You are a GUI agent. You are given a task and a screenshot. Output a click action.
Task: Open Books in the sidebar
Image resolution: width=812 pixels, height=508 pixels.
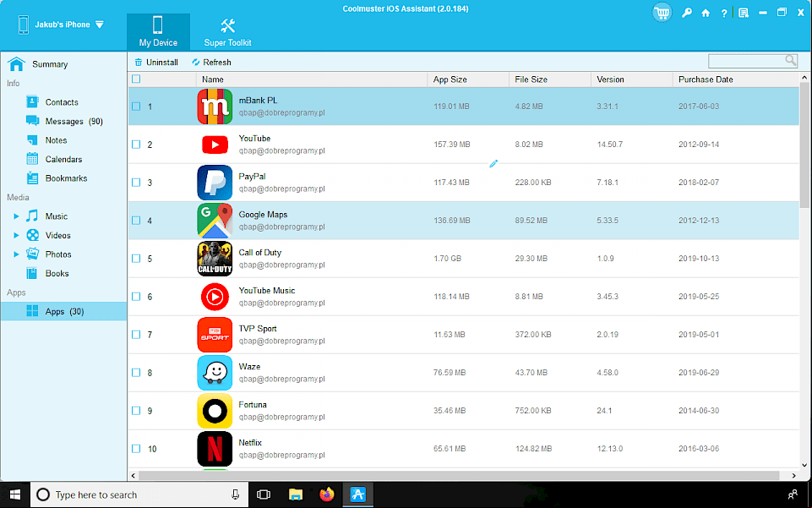[57, 273]
